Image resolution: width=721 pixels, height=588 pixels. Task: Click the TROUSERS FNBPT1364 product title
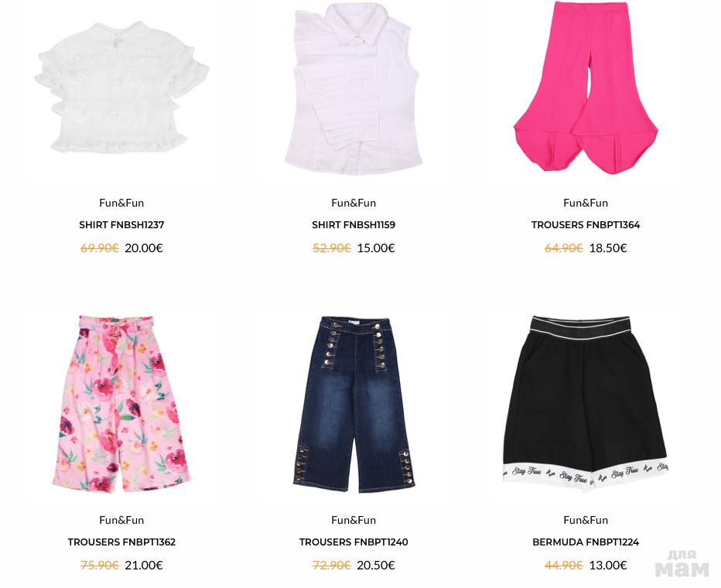(x=586, y=225)
